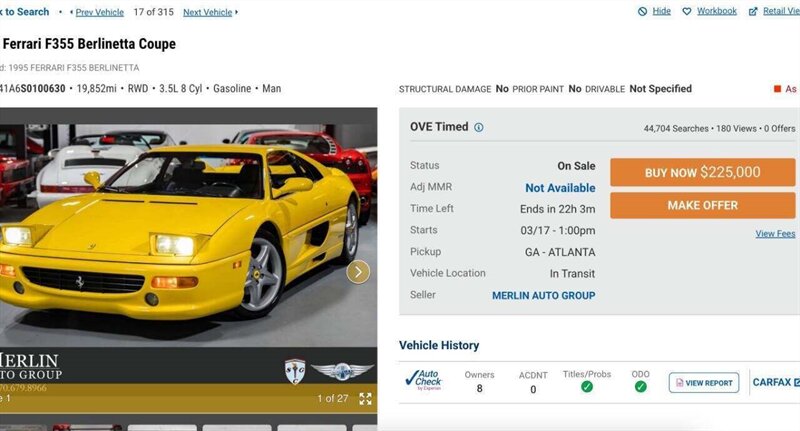Click the Hide circle-slash icon
The height and width of the screenshot is (431, 800).
(642, 11)
